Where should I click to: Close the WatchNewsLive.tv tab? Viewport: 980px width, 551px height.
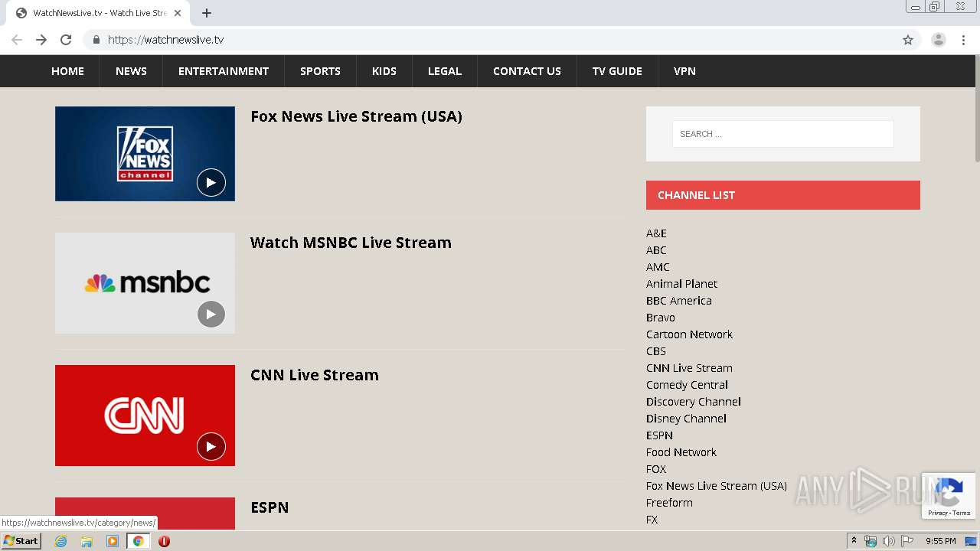pos(177,13)
